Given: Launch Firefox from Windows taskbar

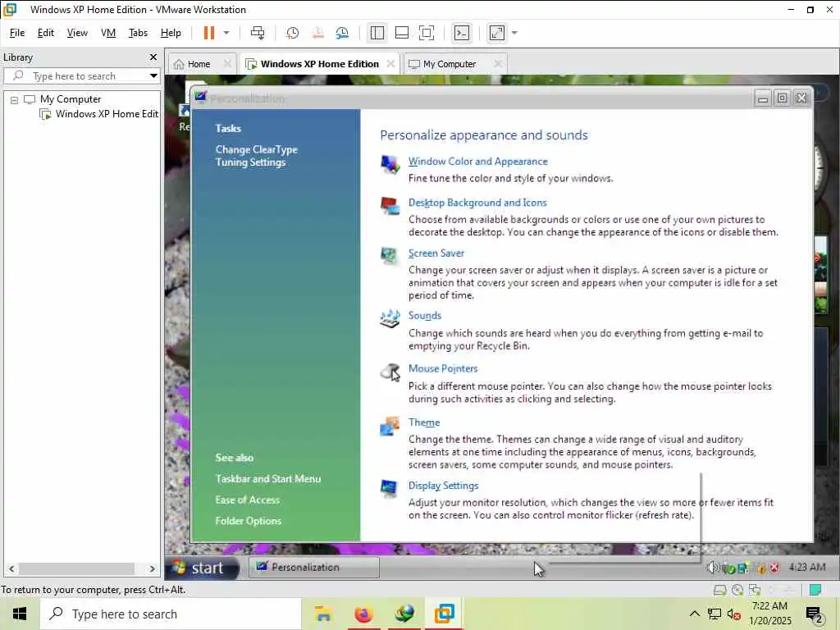Looking at the screenshot, I should pyautogui.click(x=363, y=614).
